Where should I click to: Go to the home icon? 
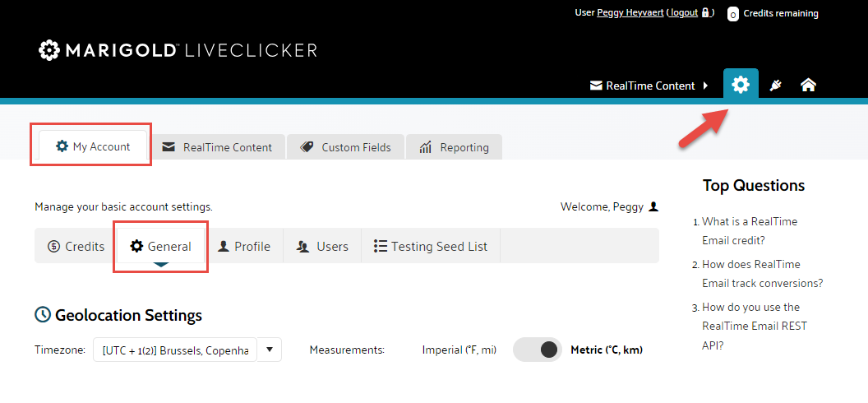tap(808, 86)
